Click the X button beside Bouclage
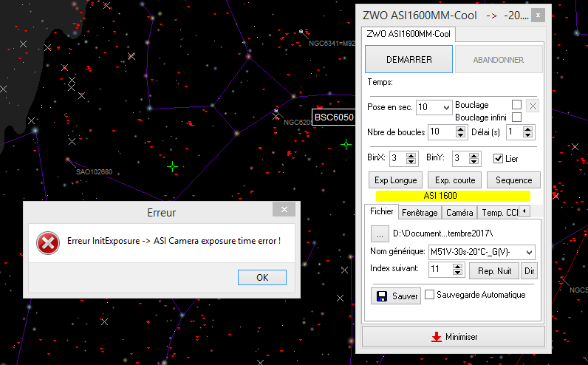Viewport: 588px width, 365px height. point(533,106)
